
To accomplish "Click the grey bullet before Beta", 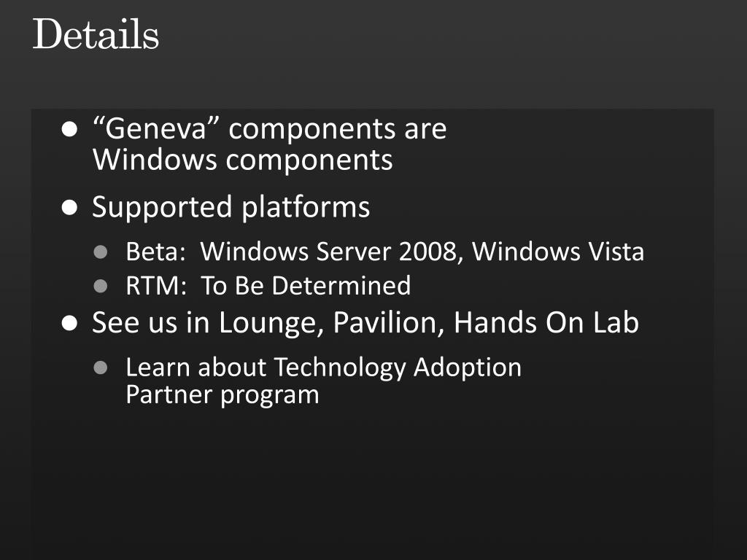I will point(101,252).
